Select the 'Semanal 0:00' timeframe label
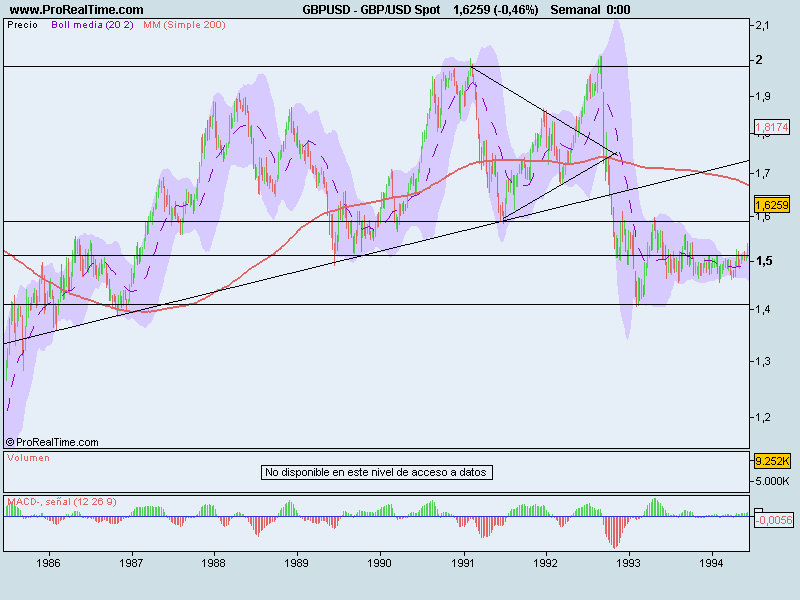The image size is (800, 600). coord(590,10)
